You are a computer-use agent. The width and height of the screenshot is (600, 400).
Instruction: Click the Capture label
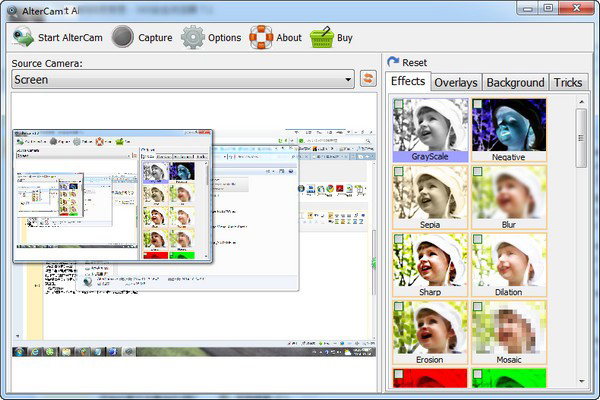(155, 38)
